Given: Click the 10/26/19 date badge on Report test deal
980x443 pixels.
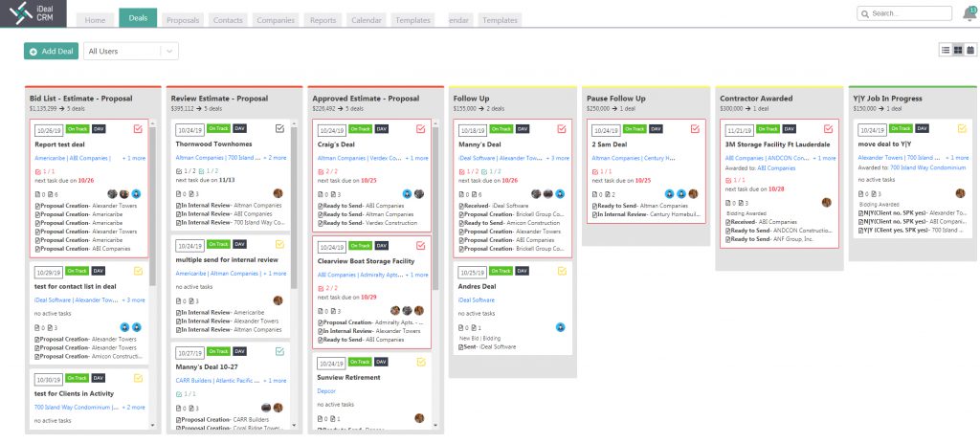Looking at the screenshot, I should click(47, 130).
